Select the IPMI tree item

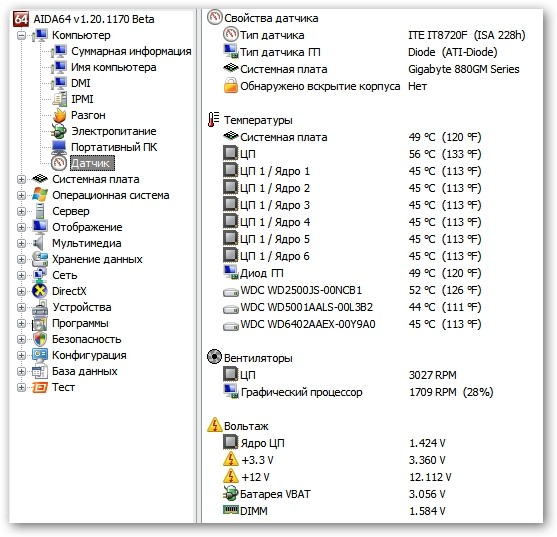(x=82, y=99)
